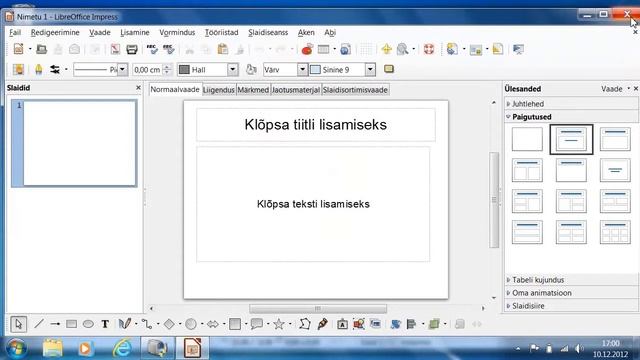This screenshot has width=640, height=360.
Task: Click the Windows Start button
Action: click(16, 348)
